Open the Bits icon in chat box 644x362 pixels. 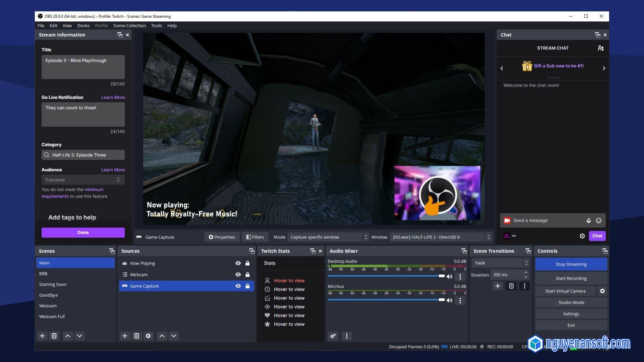(x=588, y=220)
